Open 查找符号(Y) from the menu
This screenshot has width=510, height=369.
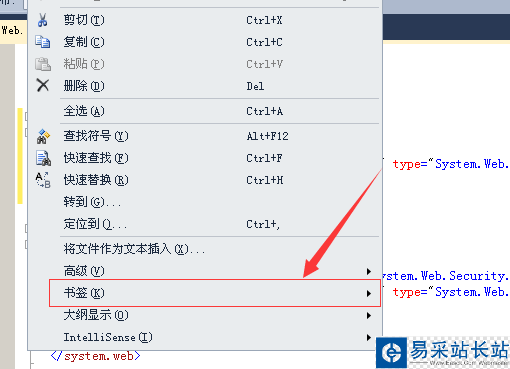pyautogui.click(x=205, y=136)
